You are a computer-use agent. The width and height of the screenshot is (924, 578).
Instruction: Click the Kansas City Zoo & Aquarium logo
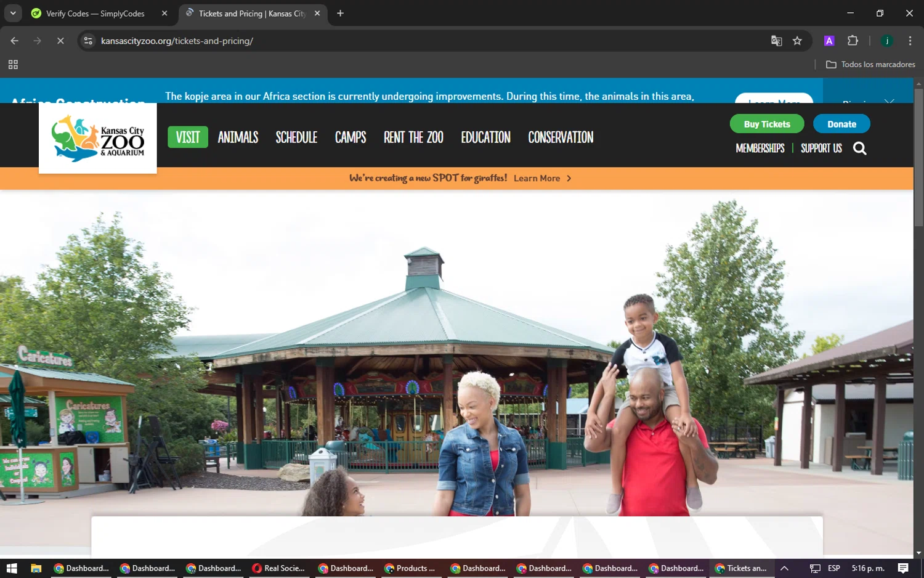pos(98,138)
